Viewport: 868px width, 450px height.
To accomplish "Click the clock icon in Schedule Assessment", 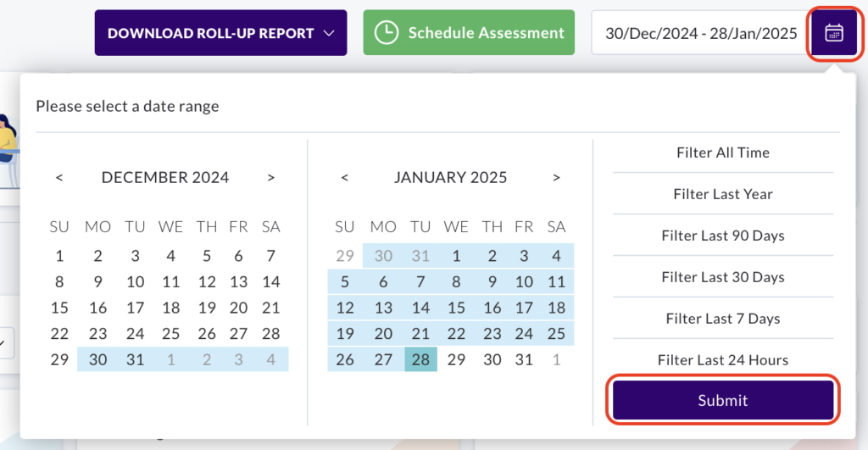I will pos(386,33).
